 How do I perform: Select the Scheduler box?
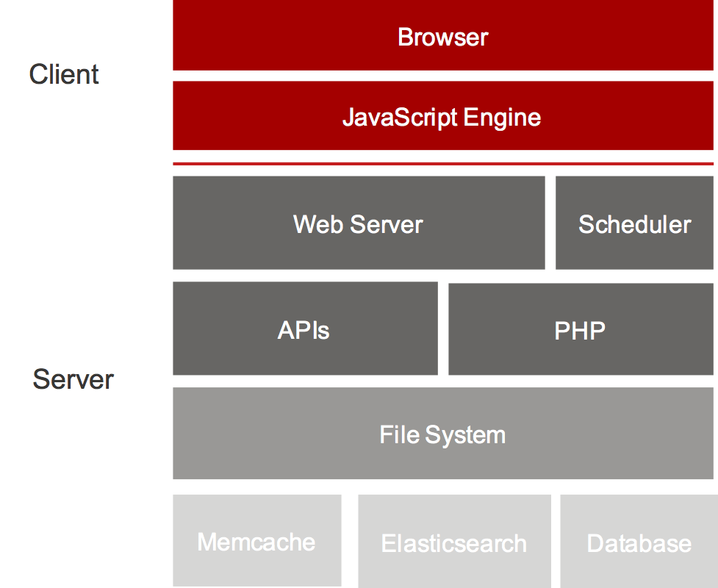634,223
